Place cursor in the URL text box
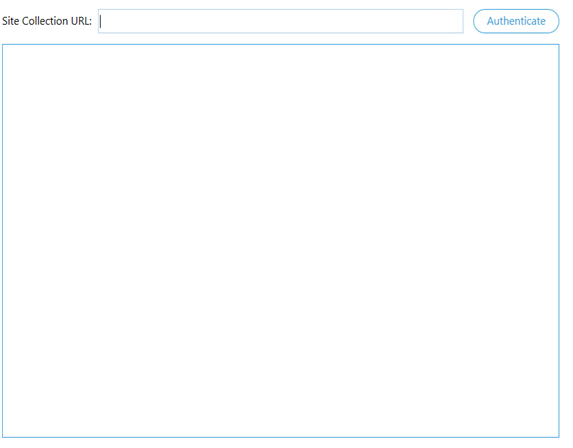Screen dimensions: 573x448 281,21
